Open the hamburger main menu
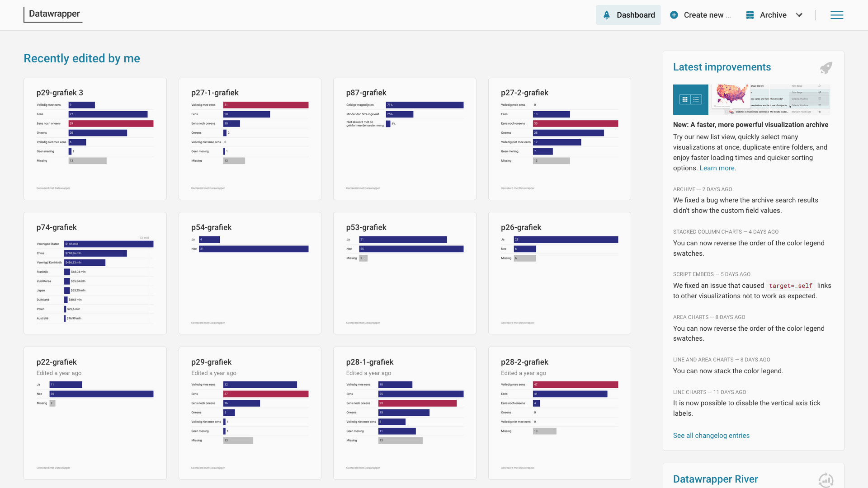868x488 pixels. pyautogui.click(x=837, y=15)
